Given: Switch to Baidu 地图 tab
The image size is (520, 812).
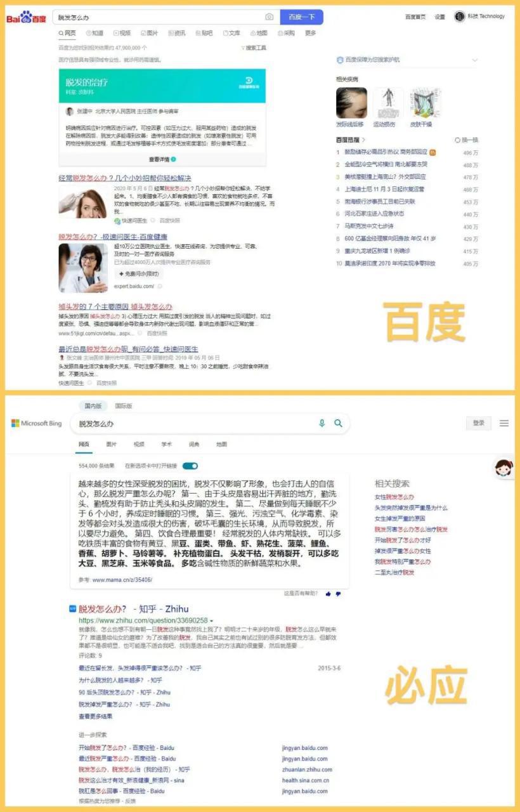Looking at the screenshot, I should coord(259,33).
